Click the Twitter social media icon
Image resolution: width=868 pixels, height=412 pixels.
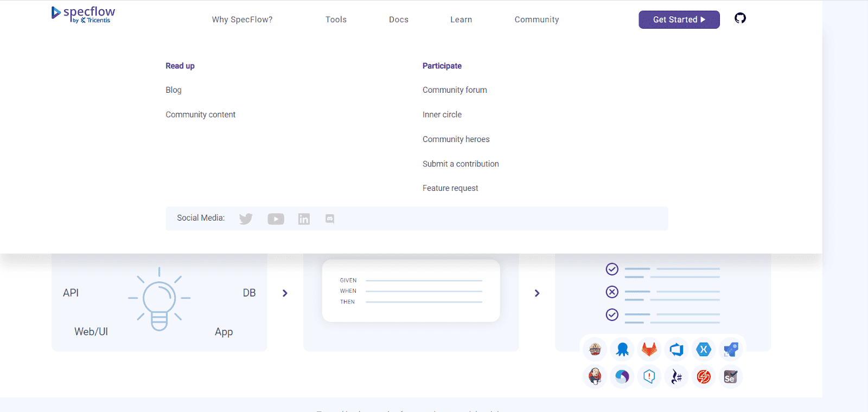(246, 219)
